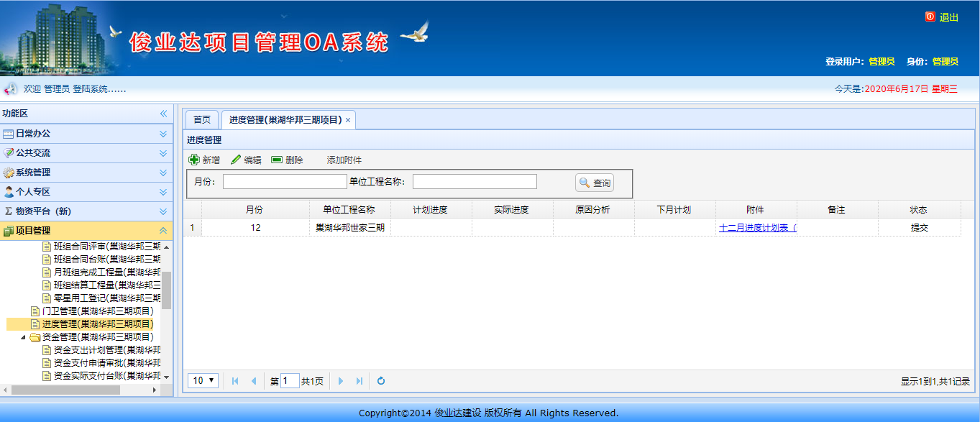Click the 公共交流 panel icon
Image resolution: width=980 pixels, height=422 pixels.
click(x=9, y=153)
